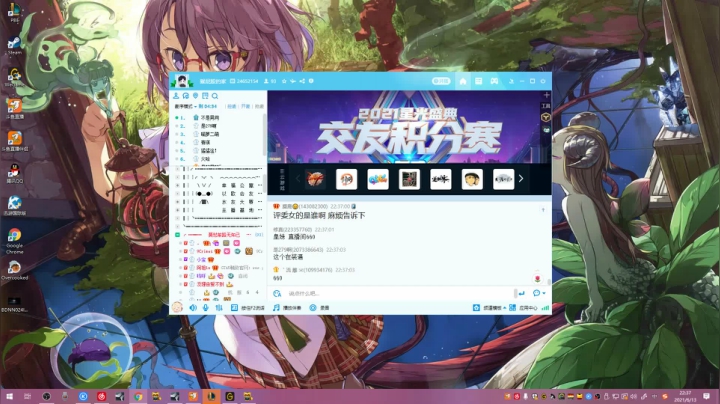This screenshot has height=404, width=720.
Task: Expand the 频道模板 channel template menu
Action: pos(489,308)
